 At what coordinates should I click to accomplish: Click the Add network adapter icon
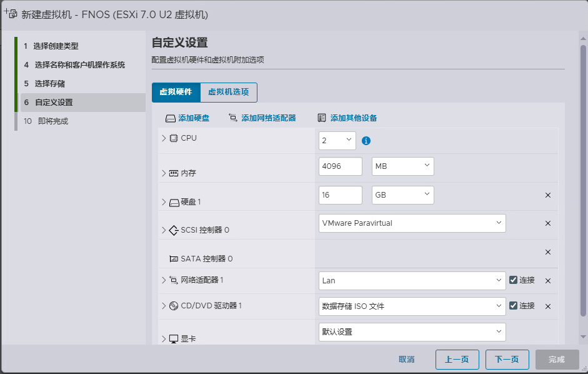(233, 118)
